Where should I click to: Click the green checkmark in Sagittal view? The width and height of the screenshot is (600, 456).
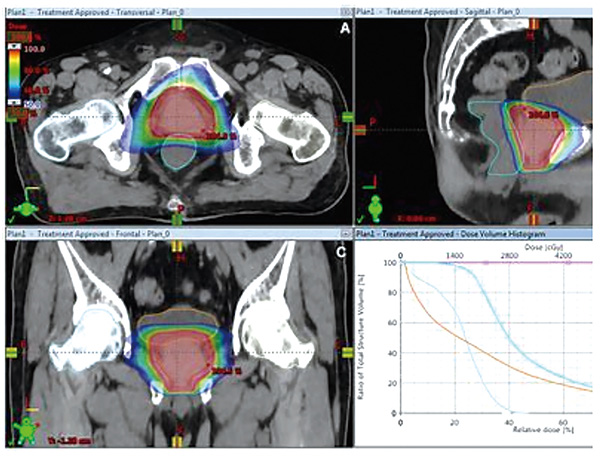(x=360, y=220)
